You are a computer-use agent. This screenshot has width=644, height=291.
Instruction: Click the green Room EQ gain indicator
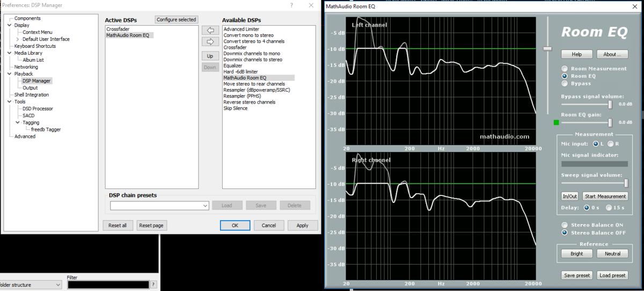pyautogui.click(x=557, y=123)
